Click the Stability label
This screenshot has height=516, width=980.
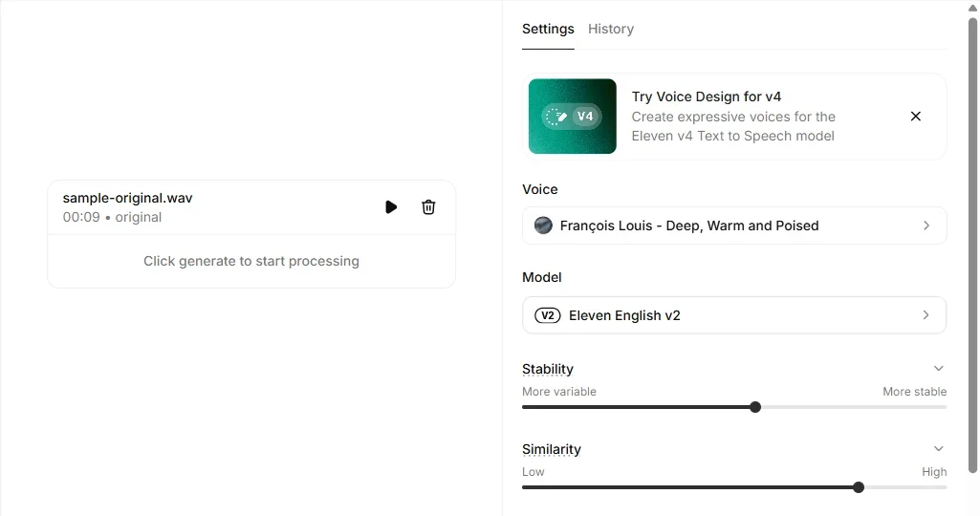(548, 369)
